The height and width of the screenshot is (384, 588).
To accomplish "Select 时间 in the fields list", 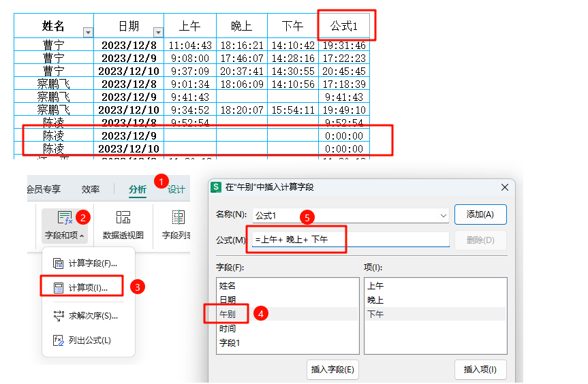I will 288,329.
